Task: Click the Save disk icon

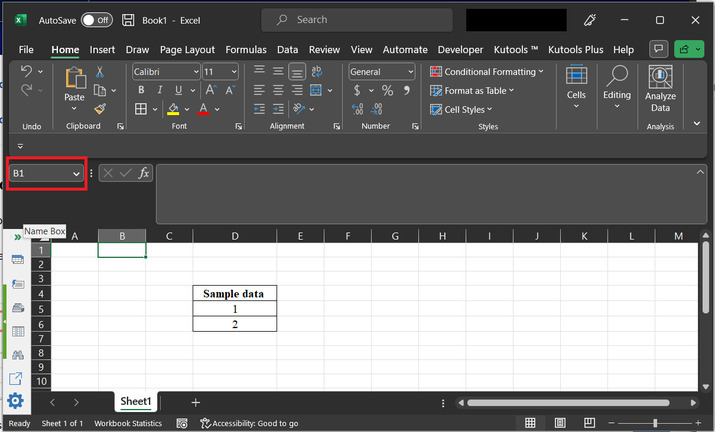Action: [x=128, y=20]
